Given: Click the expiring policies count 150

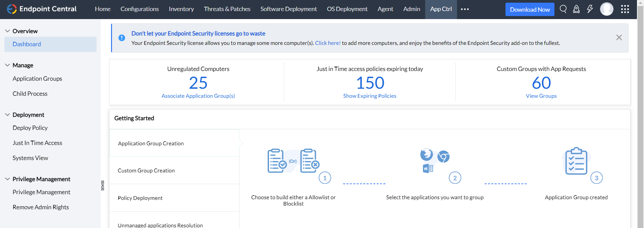Looking at the screenshot, I should coord(370,83).
